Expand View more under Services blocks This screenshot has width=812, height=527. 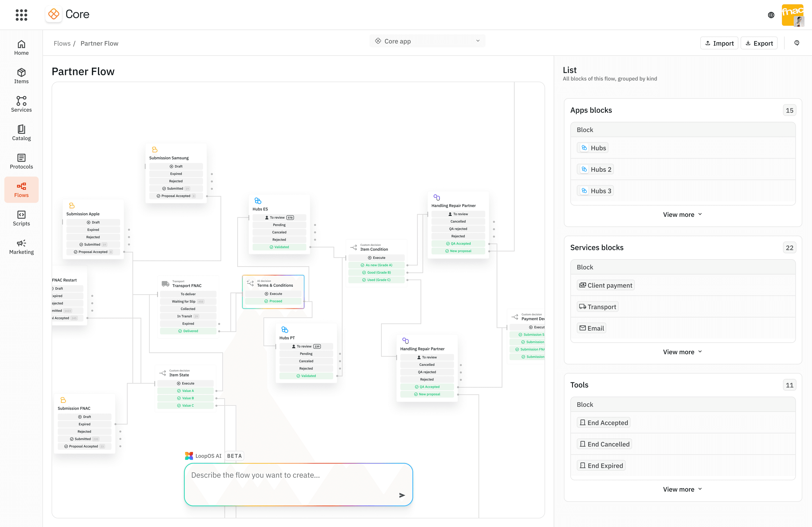pos(683,352)
